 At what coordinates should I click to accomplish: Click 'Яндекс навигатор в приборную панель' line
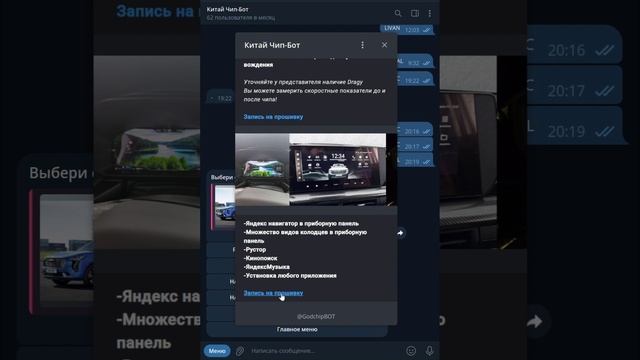click(301, 223)
